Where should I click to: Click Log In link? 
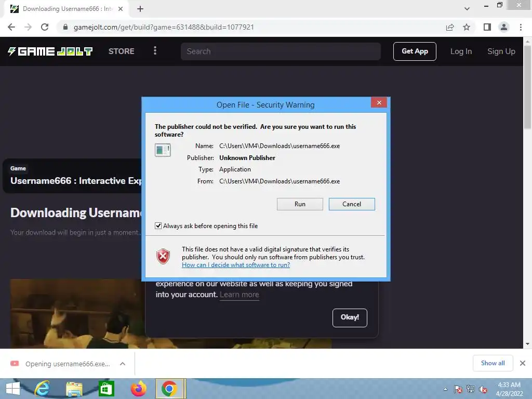coord(461,51)
